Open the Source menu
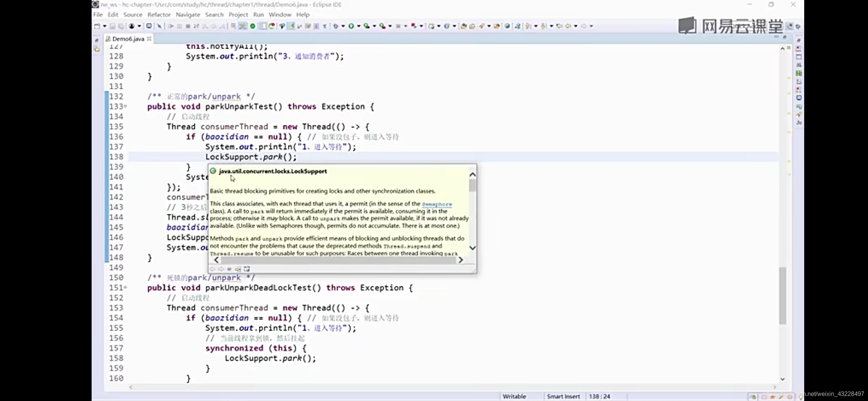The height and width of the screenshot is (401, 868). pos(133,14)
